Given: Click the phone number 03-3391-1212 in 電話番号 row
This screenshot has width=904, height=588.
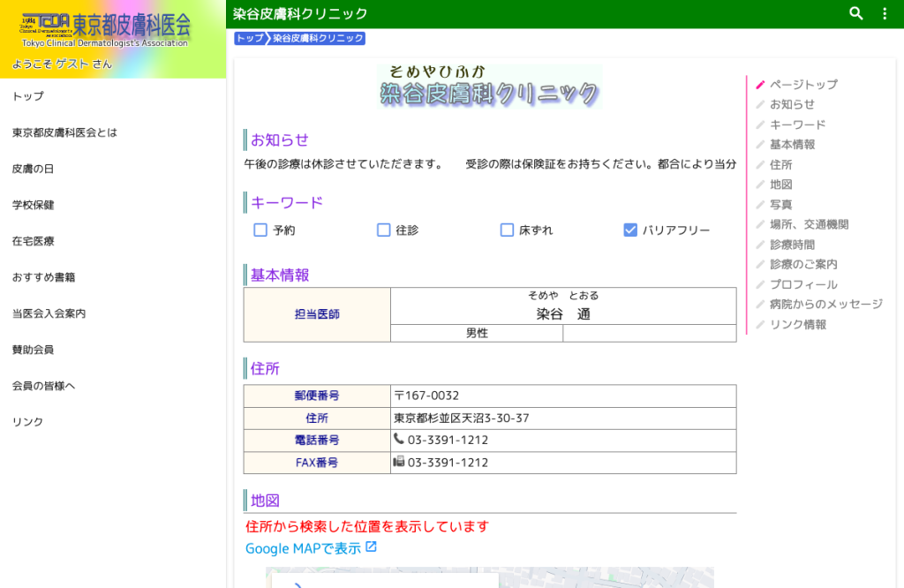Looking at the screenshot, I should (448, 440).
